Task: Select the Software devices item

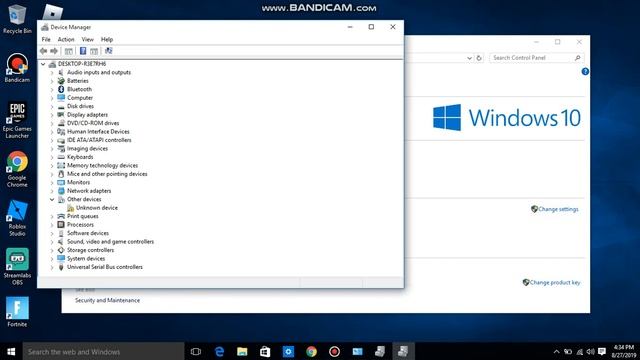Action: click(88, 233)
